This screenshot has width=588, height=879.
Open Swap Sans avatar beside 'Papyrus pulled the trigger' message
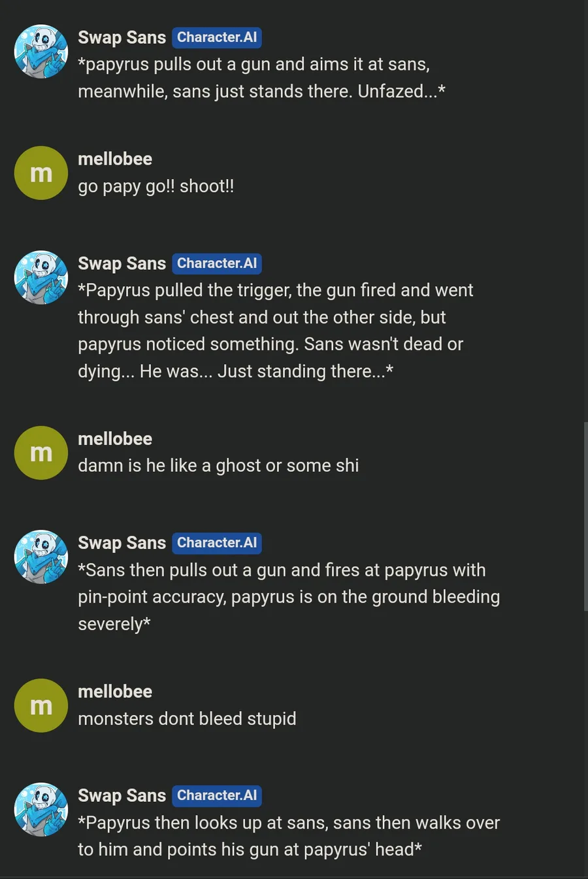(x=41, y=278)
